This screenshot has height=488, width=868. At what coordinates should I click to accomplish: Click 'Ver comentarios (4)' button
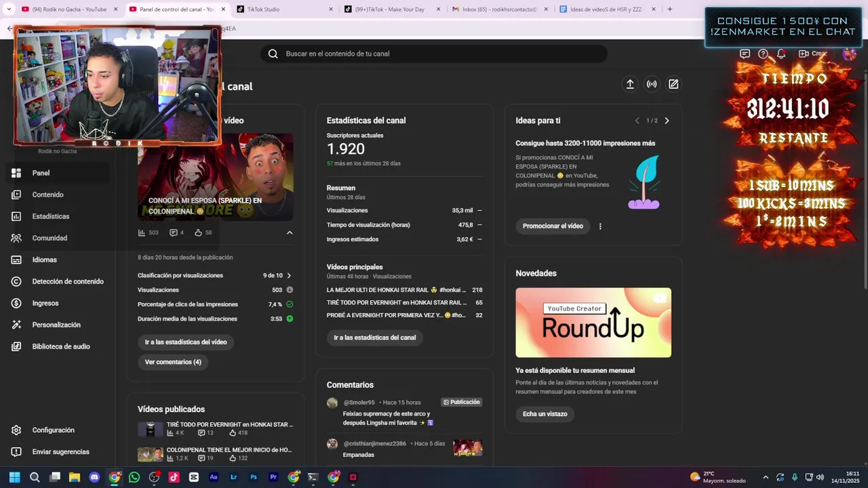[x=173, y=362]
